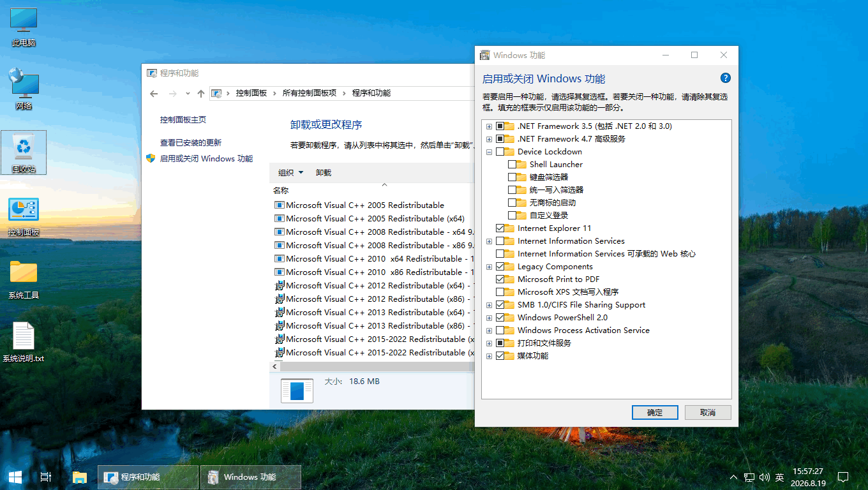Click the 英 input method indicator

tap(780, 477)
